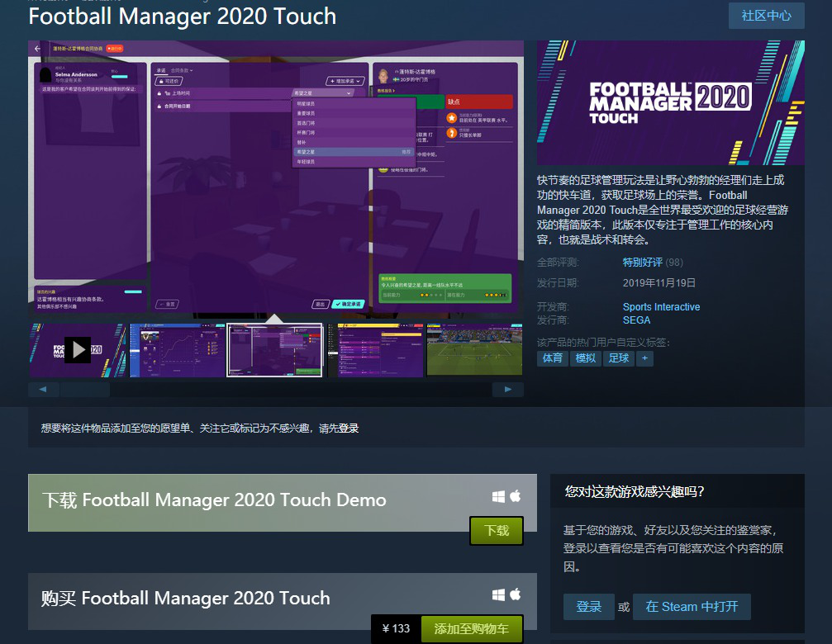Select the football pitch match thumbnail
The image size is (832, 644).
coord(474,350)
